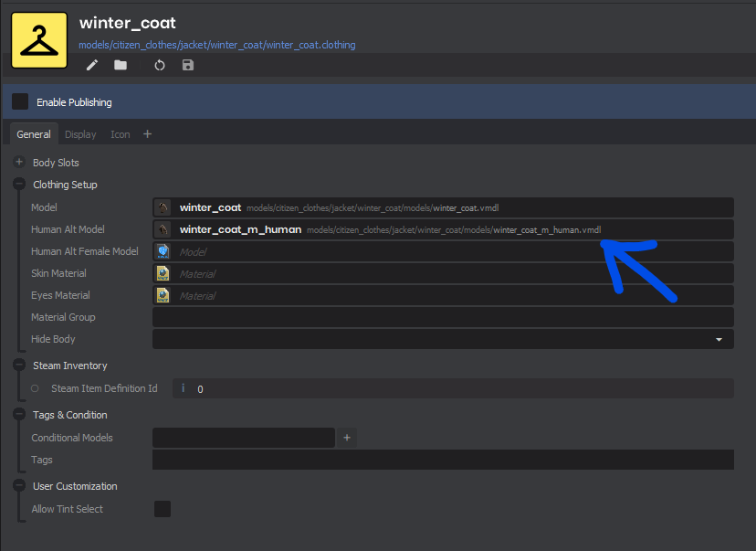
Task: Toggle the Allow Tint Select checkbox
Action: click(163, 509)
